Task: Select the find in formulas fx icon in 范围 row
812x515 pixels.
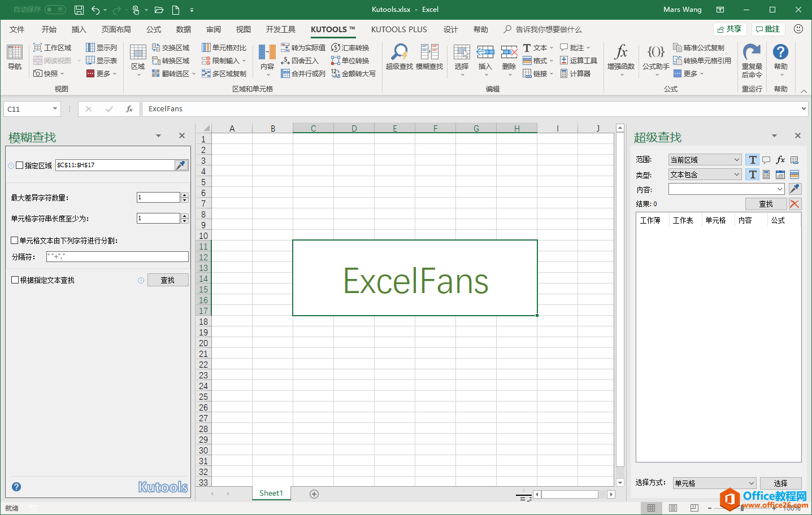Action: coord(780,160)
